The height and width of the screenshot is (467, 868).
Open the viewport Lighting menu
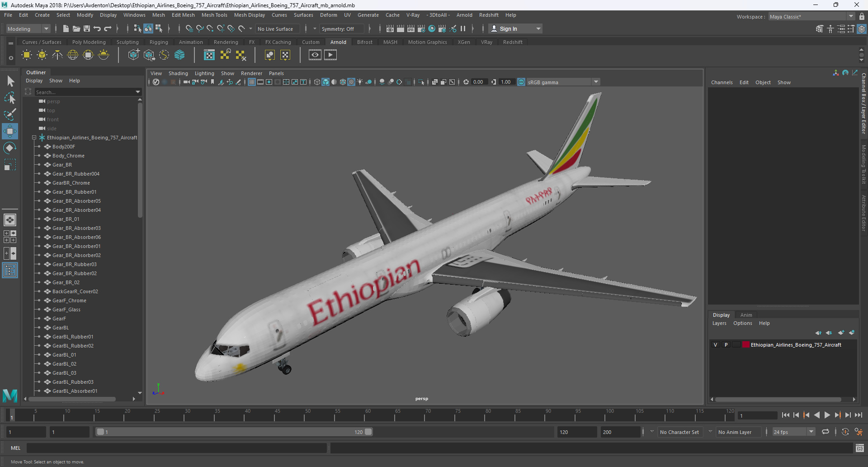204,73
